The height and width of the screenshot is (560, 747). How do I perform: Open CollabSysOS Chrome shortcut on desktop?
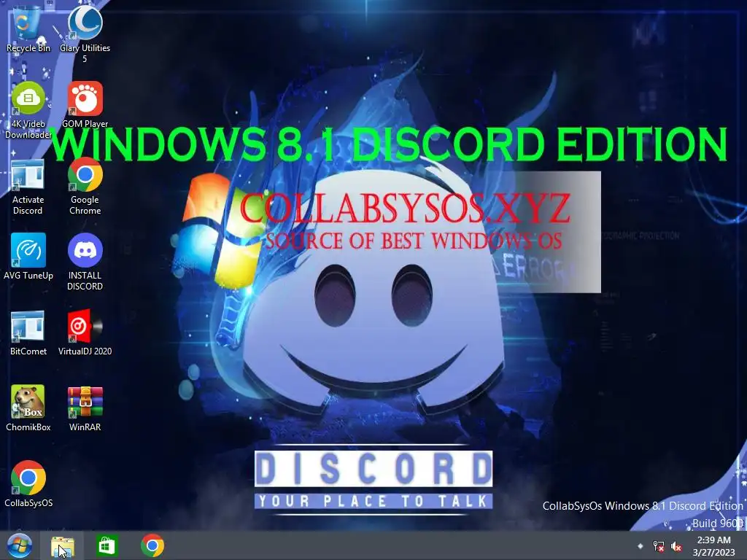point(28,484)
